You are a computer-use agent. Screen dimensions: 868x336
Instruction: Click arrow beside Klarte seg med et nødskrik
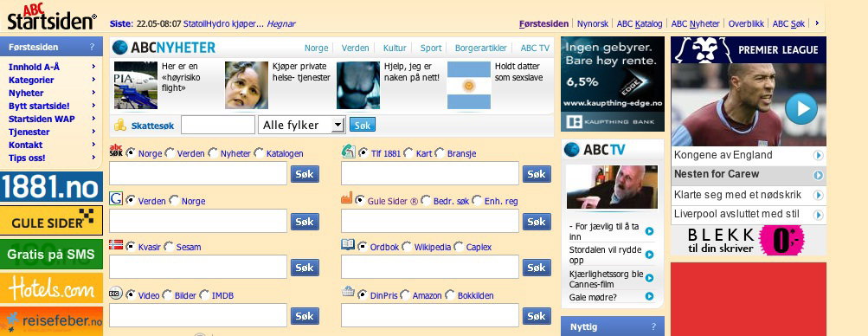pos(818,195)
